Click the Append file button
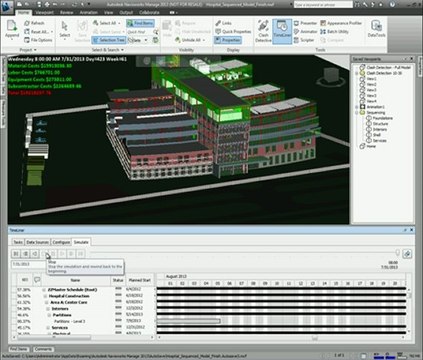 coord(12,30)
